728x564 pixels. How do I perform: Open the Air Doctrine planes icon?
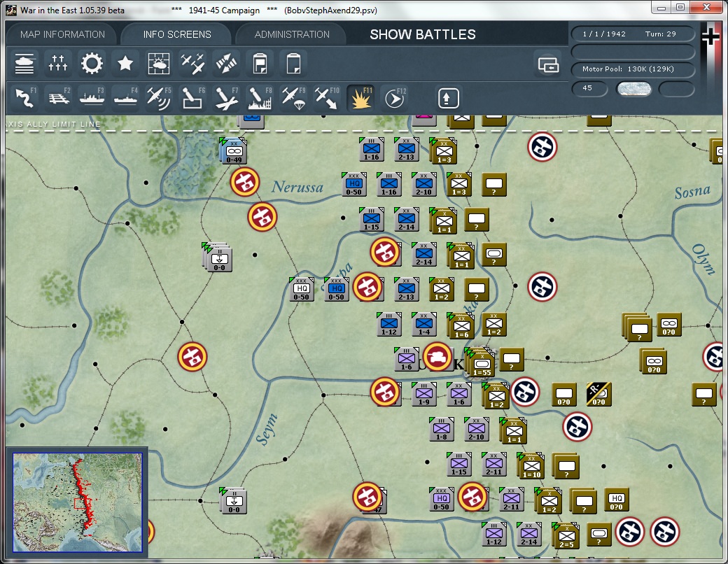(x=192, y=63)
